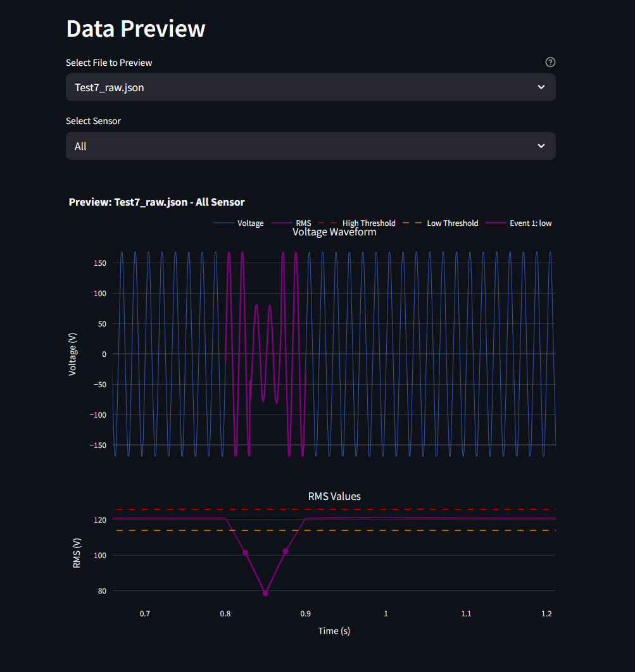Click the Voltage Waveform chart title
This screenshot has height=672, width=635.
point(334,232)
